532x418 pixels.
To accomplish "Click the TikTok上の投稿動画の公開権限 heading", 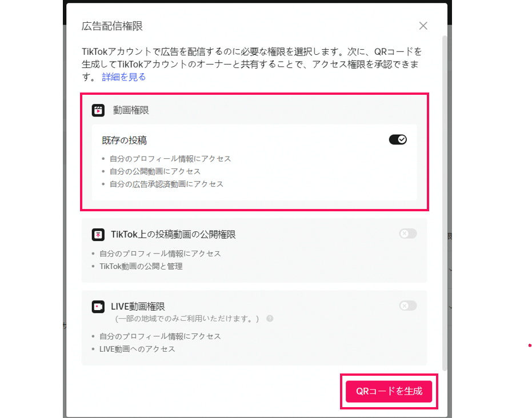I will (x=173, y=235).
